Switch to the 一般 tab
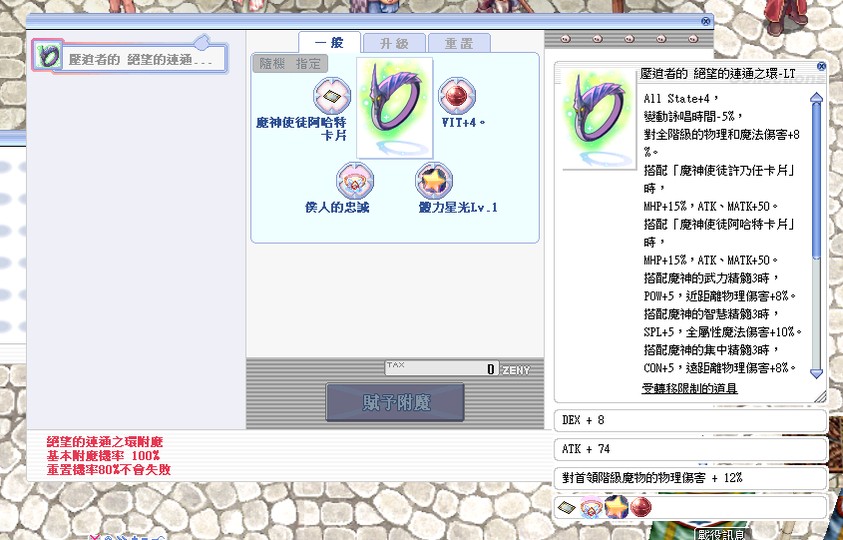Viewport: 843px width, 540px height. [x=330, y=43]
